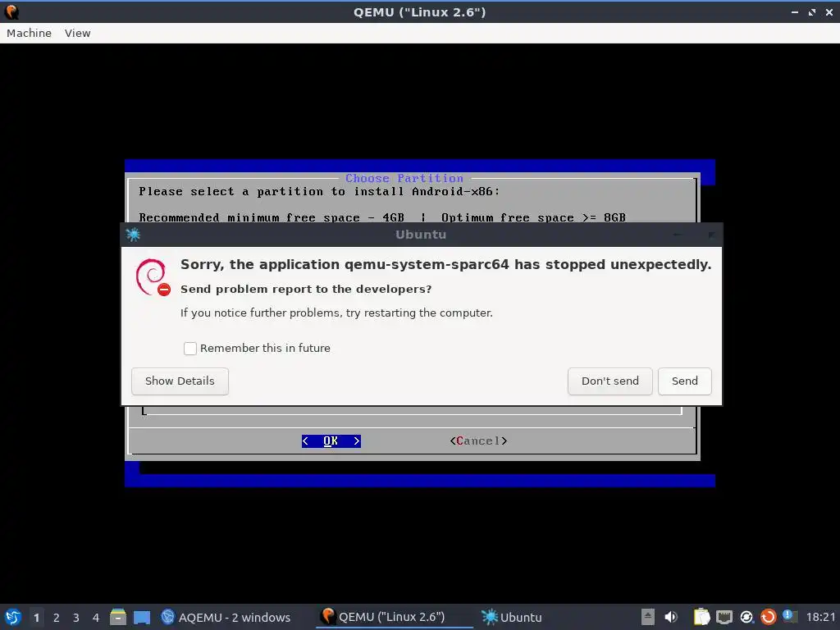
Task: Open the Lubuntu start menu icon
Action: (13, 617)
